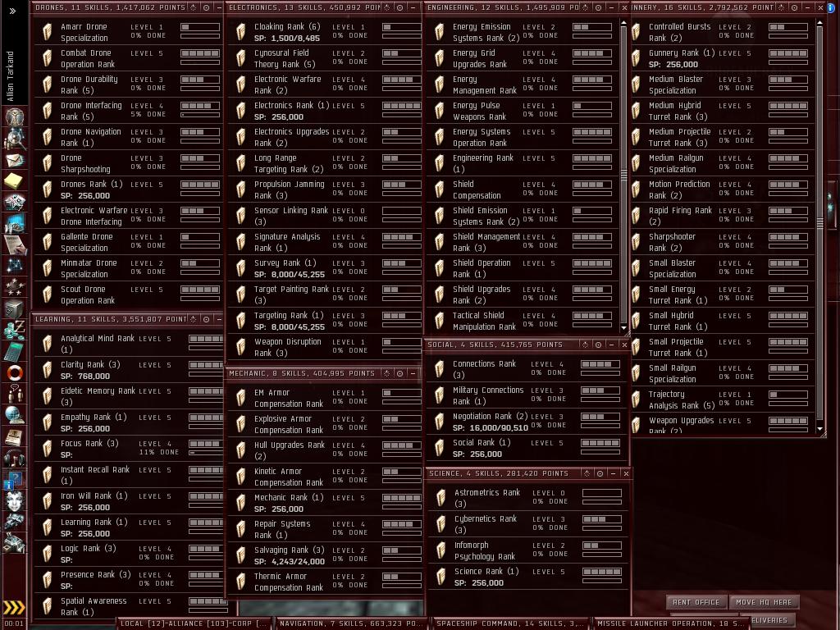
Task: Open Missile Launcher Operation bottom tab
Action: point(670,623)
